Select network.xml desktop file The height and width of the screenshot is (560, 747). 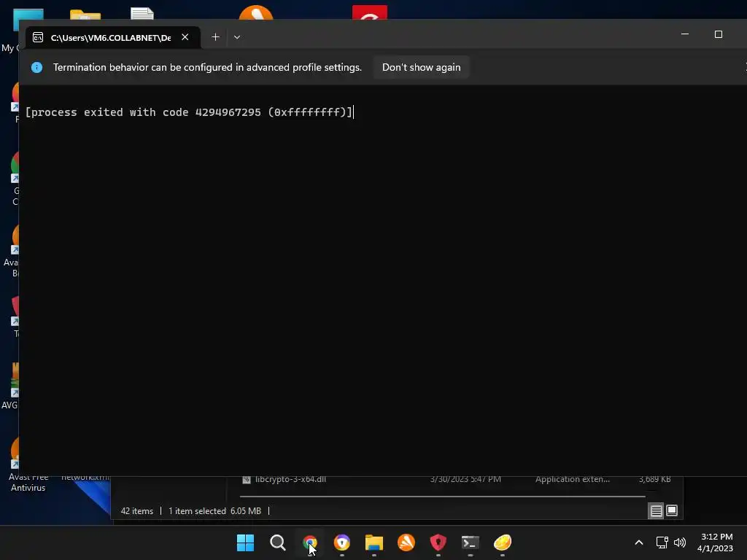(x=85, y=477)
